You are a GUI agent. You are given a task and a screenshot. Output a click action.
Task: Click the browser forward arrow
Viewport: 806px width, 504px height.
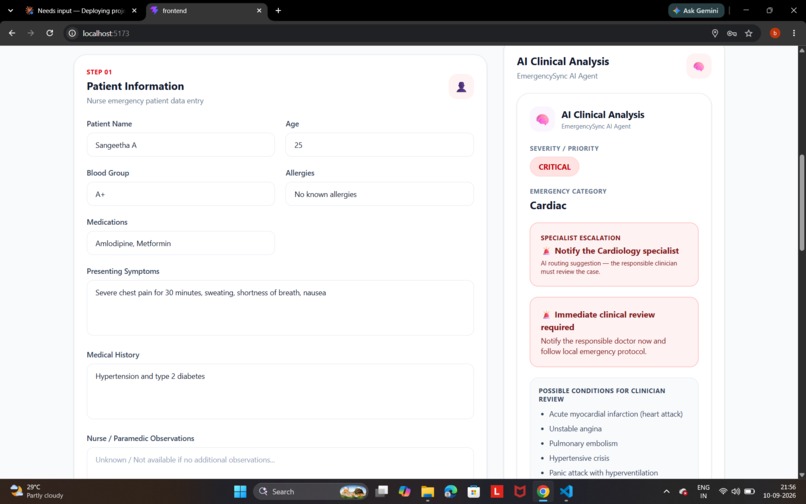[x=31, y=33]
